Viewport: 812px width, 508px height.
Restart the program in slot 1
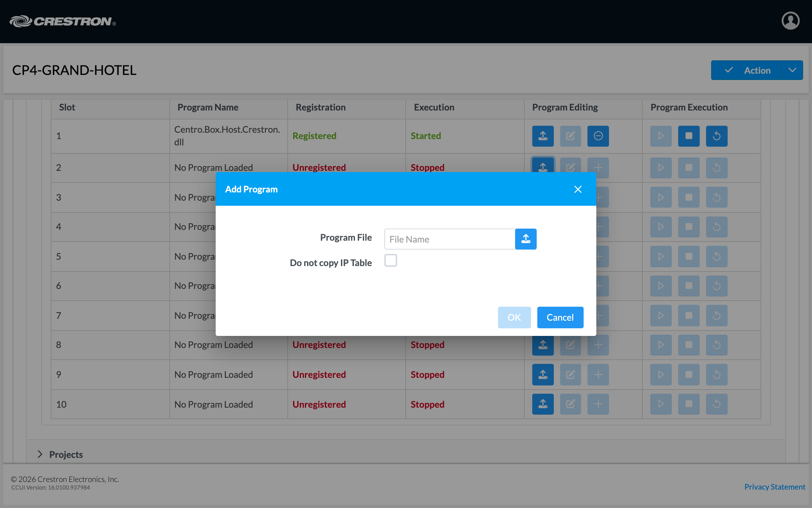click(x=717, y=136)
